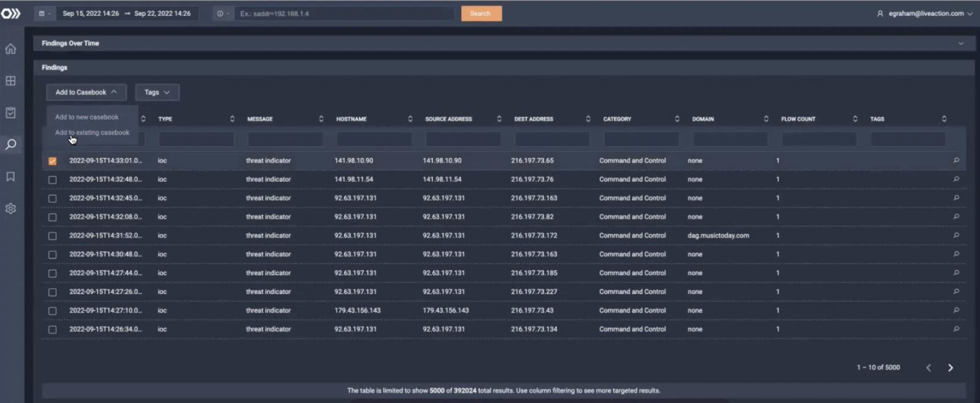Check the 2022-09-15T14:32:45 row checkbox
The width and height of the screenshot is (980, 403).
click(x=52, y=198)
